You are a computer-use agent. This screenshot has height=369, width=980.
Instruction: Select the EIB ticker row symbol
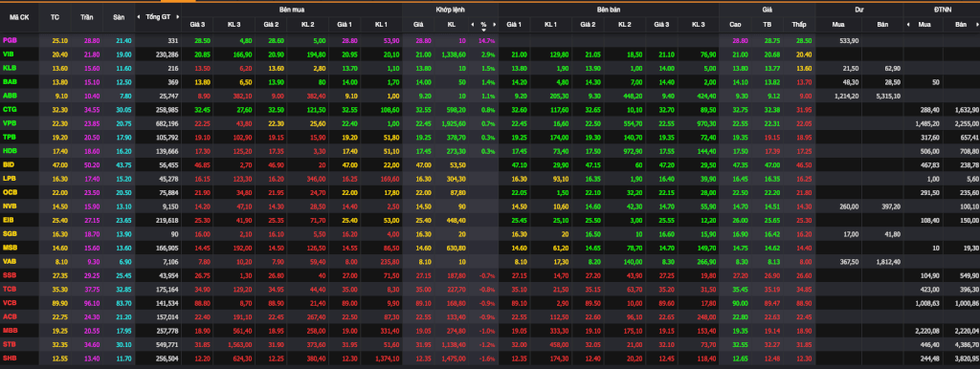tap(9, 219)
